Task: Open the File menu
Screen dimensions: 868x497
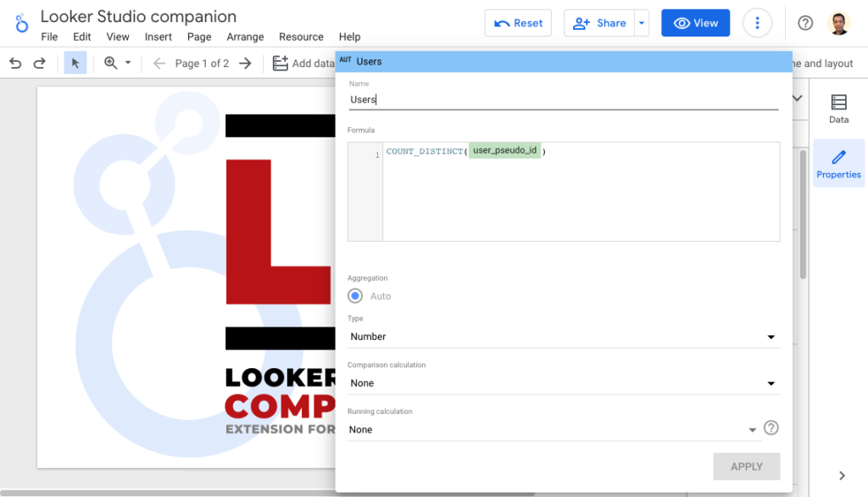Action: pyautogui.click(x=49, y=36)
